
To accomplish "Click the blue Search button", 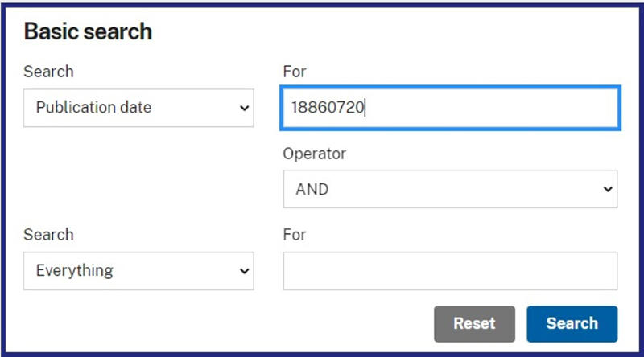I will pyautogui.click(x=572, y=324).
